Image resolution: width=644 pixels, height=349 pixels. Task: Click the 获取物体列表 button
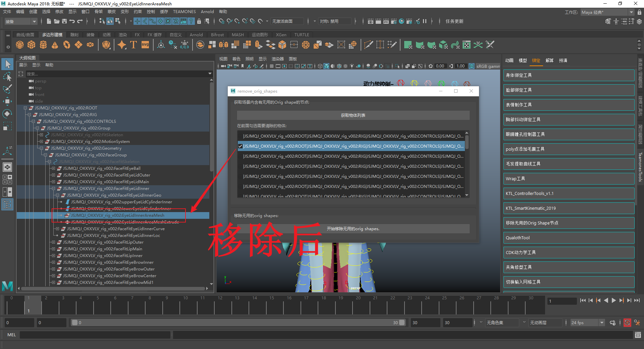tap(353, 115)
